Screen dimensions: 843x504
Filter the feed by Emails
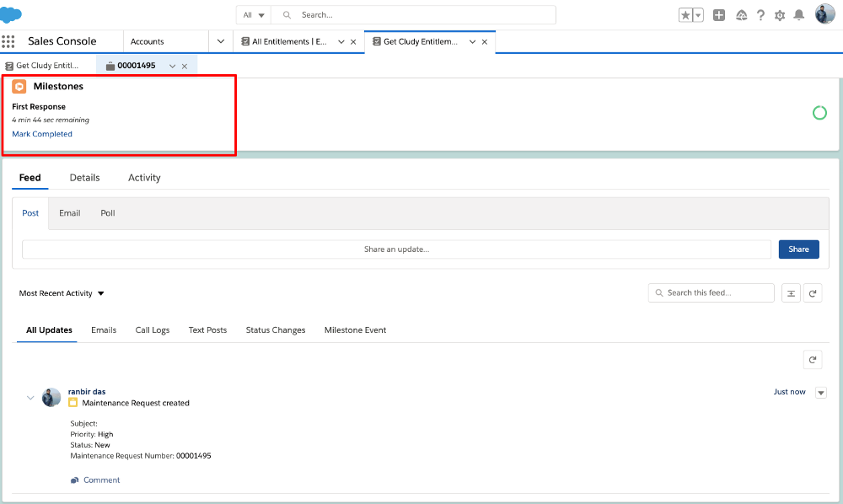(x=104, y=330)
